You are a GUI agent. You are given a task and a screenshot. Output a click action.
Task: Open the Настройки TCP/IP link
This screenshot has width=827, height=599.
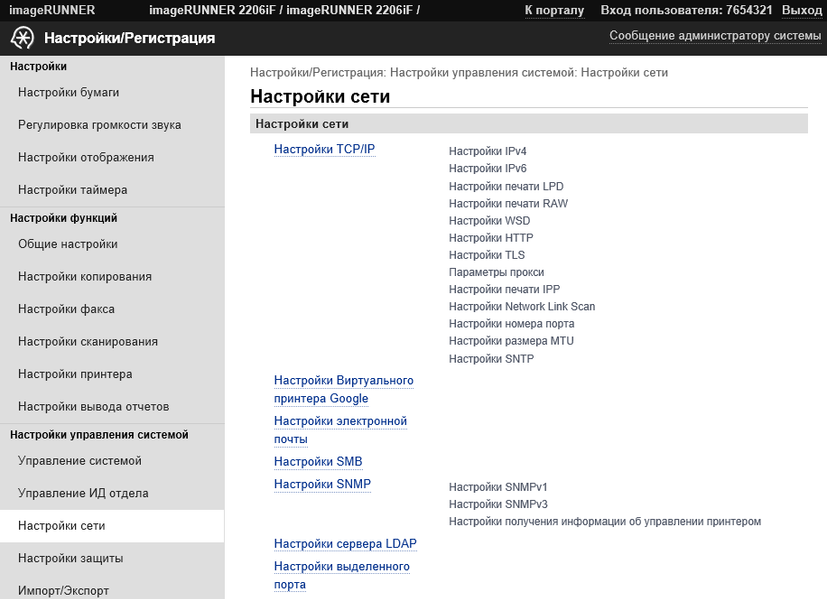pyautogui.click(x=324, y=149)
